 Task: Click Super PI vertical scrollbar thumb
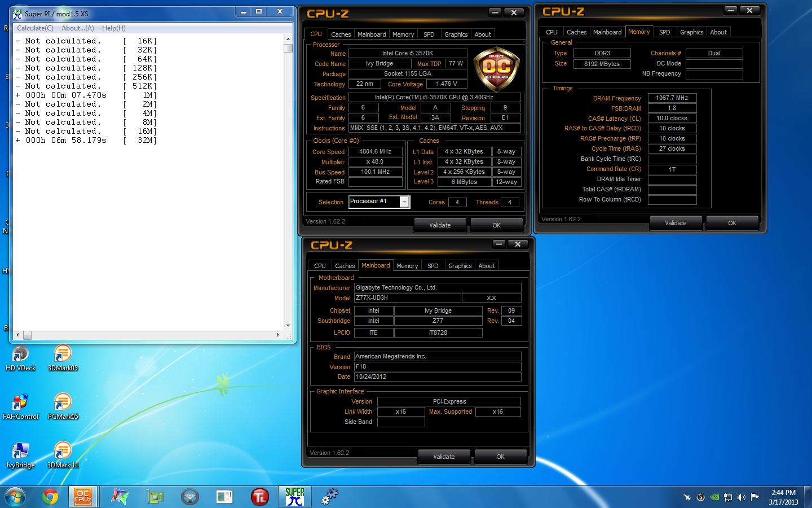288,48
